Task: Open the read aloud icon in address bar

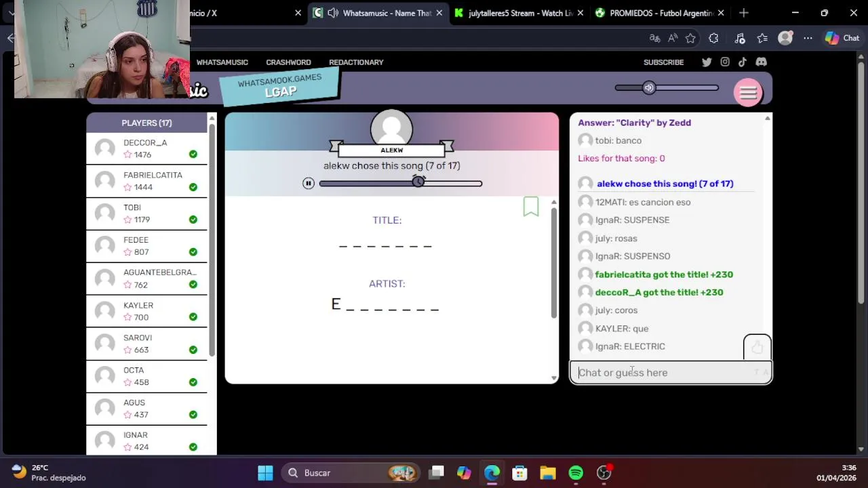Action: pos(673,38)
